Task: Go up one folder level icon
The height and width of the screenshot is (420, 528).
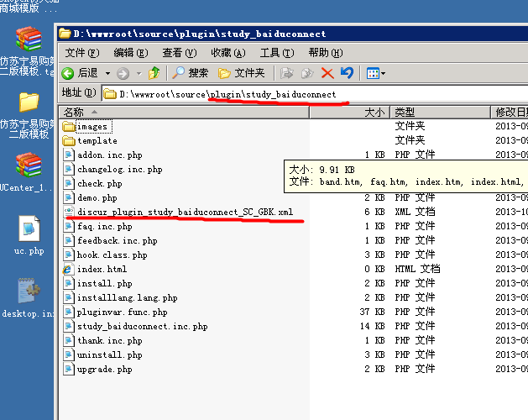Action: [x=154, y=73]
